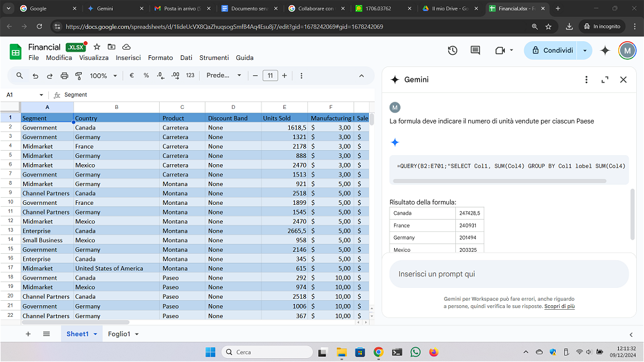Image resolution: width=644 pixels, height=362 pixels.
Task: Check cloud save status icon
Action: coord(126,47)
